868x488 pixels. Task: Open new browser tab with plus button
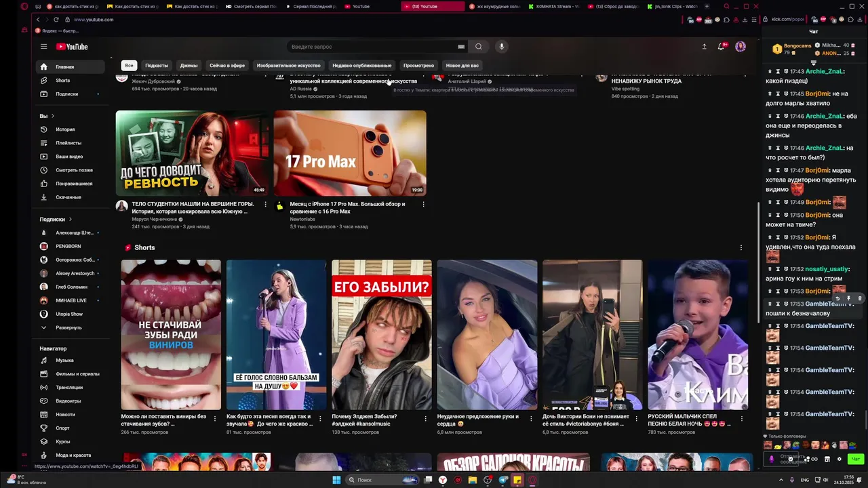pos(707,7)
